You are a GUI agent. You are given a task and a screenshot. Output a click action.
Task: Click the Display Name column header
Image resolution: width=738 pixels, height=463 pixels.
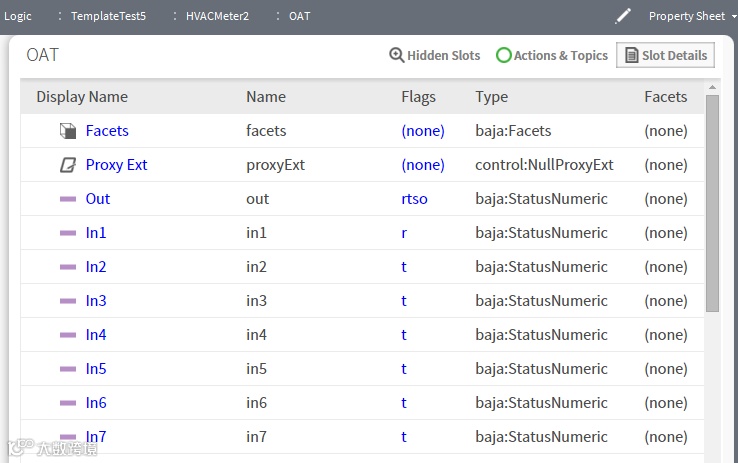82,97
